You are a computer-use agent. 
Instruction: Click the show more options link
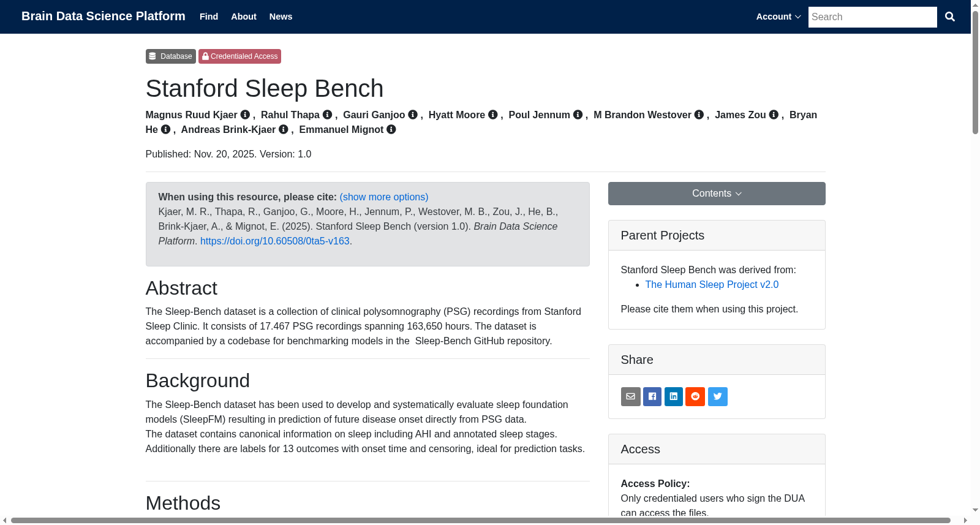click(x=384, y=197)
